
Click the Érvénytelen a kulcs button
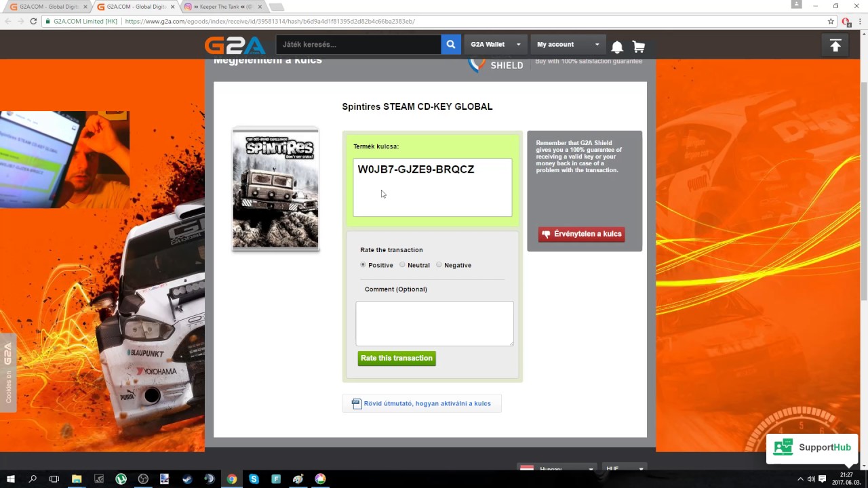(x=581, y=234)
